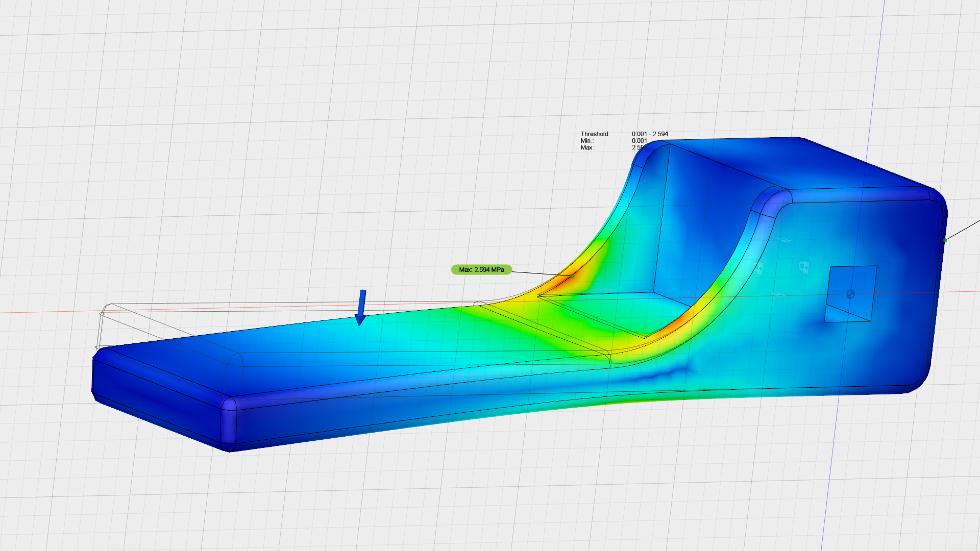Click green probe dot at max stress

[x=572, y=275]
